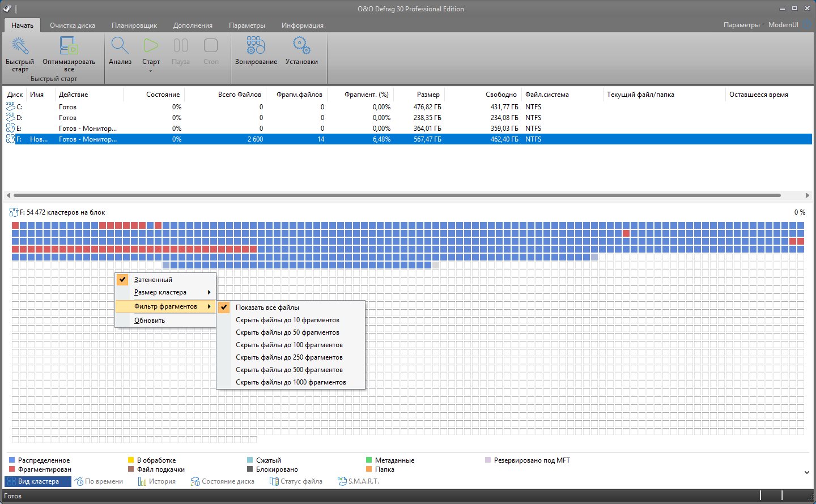Screen dimensions: 816x504
Task: Click the red Фрагментирован legend swatch
Action: (12, 469)
